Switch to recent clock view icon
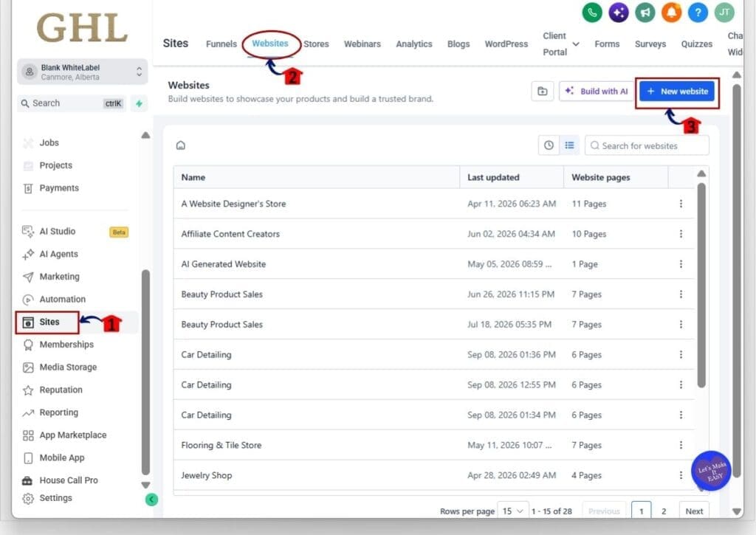Image resolution: width=756 pixels, height=535 pixels. (549, 145)
